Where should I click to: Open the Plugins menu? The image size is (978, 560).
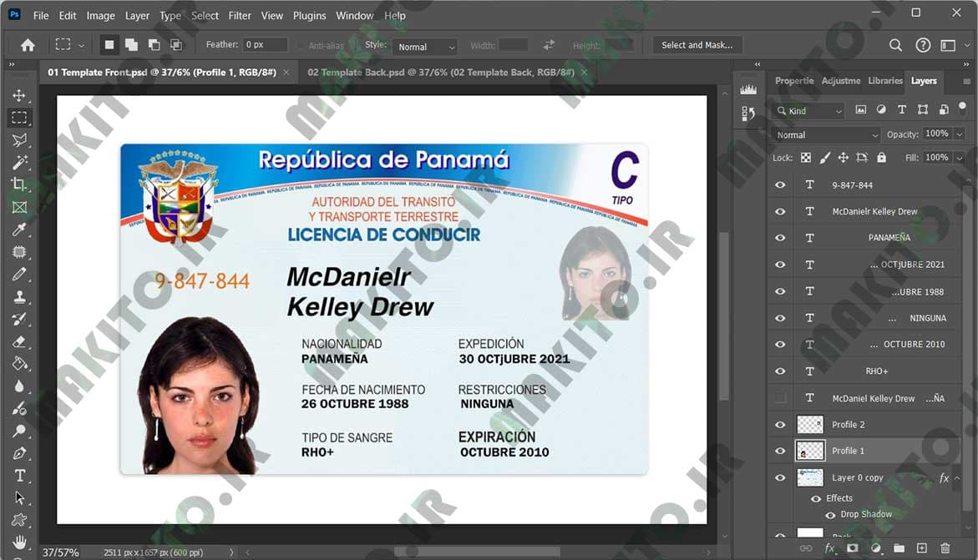pos(309,16)
